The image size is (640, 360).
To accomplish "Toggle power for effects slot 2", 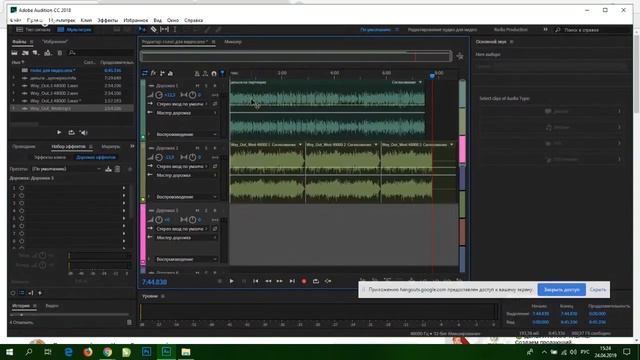I will coord(22,196).
